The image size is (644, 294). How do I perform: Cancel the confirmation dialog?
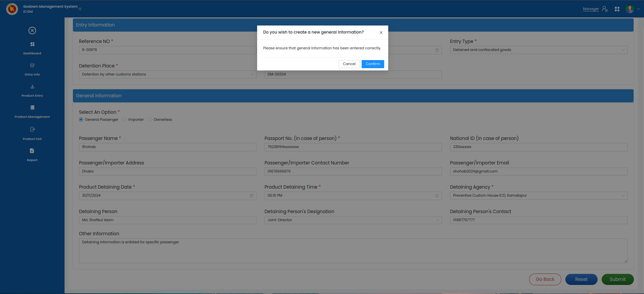click(x=349, y=64)
